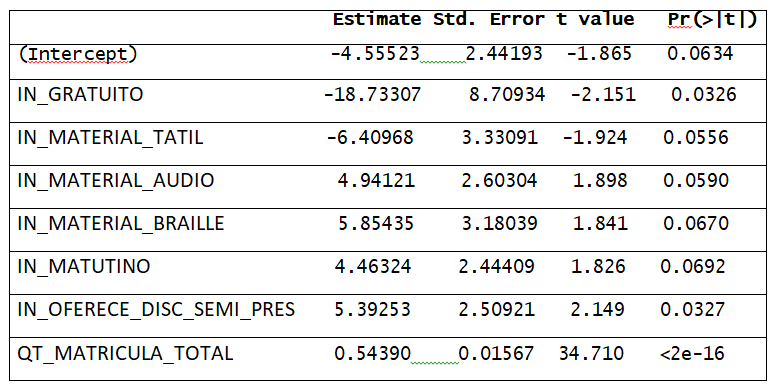Select the IN_MATERIAL_AUDIO cell

tap(116, 181)
